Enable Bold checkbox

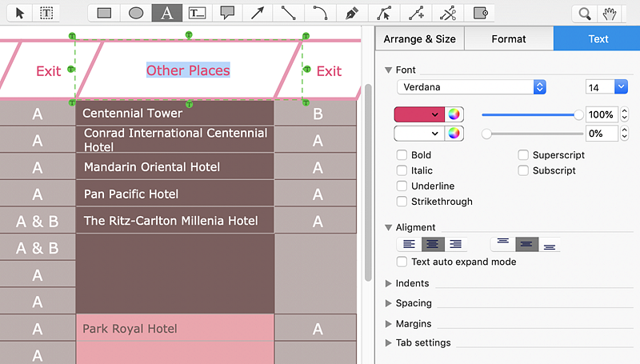pyautogui.click(x=402, y=155)
